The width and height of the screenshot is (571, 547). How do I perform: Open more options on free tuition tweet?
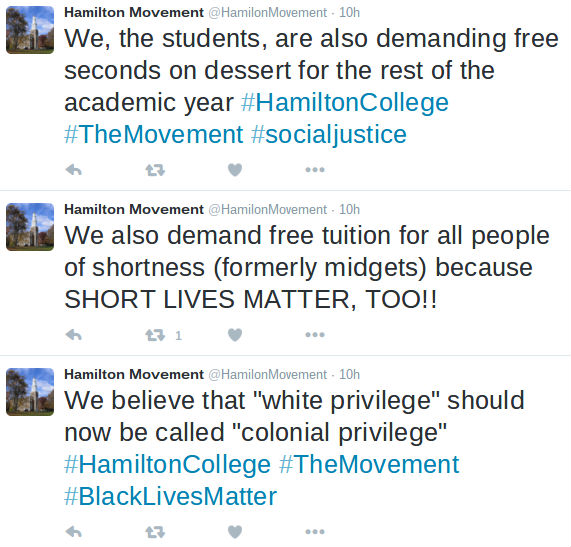point(315,335)
